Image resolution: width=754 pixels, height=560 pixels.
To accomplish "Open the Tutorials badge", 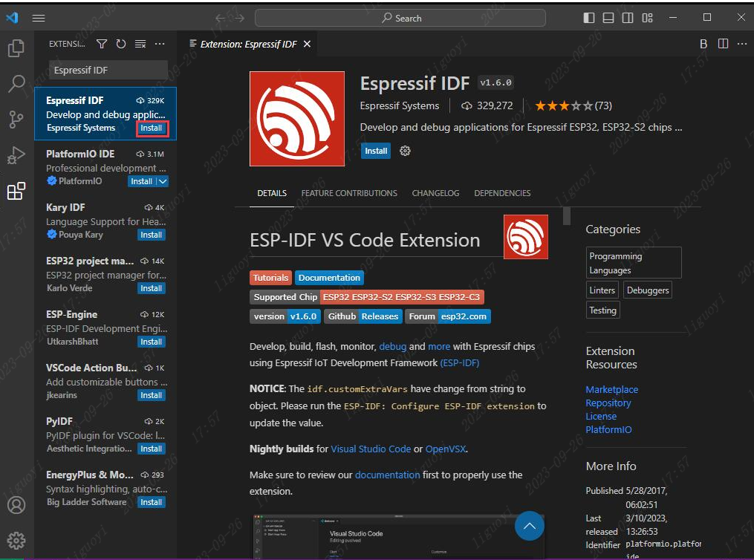I will point(270,278).
